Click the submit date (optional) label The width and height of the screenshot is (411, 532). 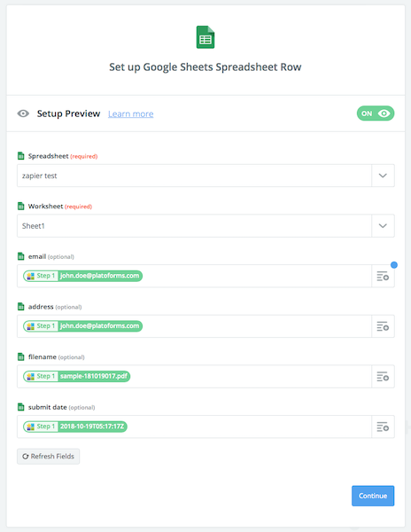click(x=61, y=407)
